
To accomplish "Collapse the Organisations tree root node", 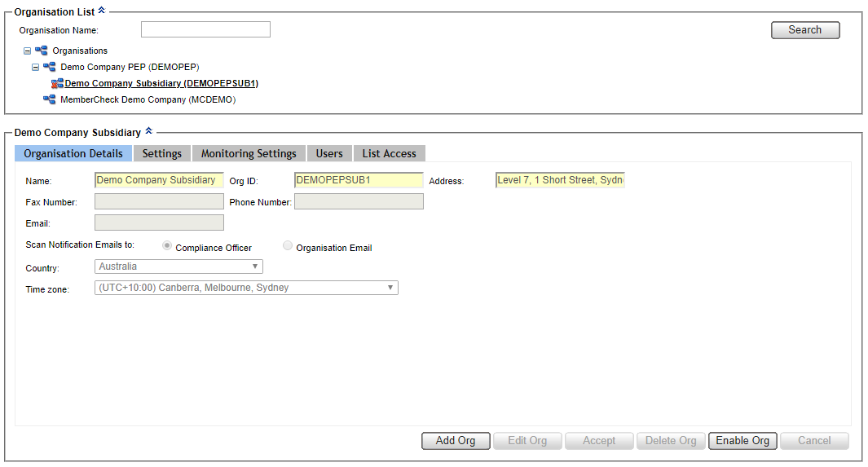I will click(x=27, y=51).
